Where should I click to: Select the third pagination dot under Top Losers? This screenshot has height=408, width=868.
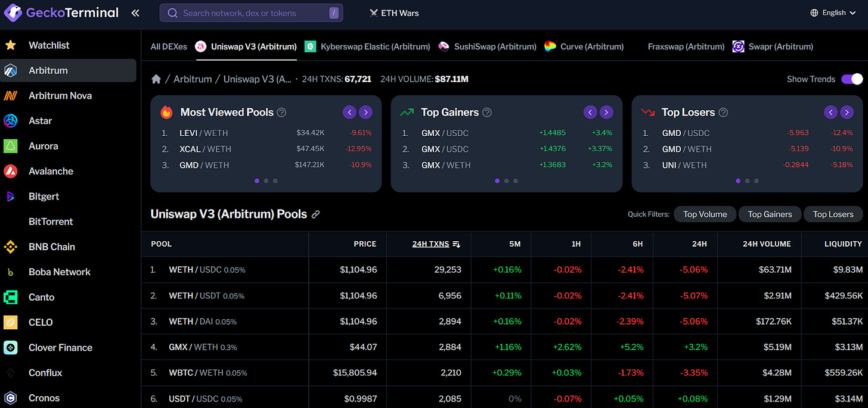coord(756,180)
